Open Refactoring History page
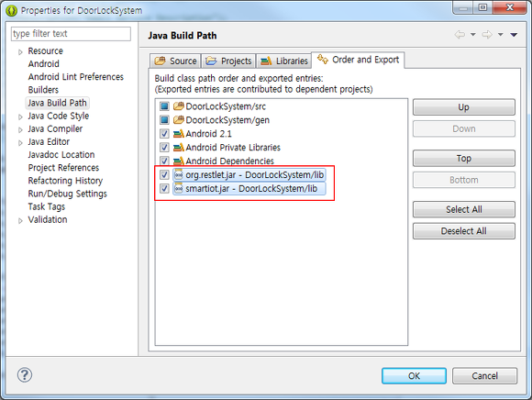The width and height of the screenshot is (532, 400). [65, 181]
